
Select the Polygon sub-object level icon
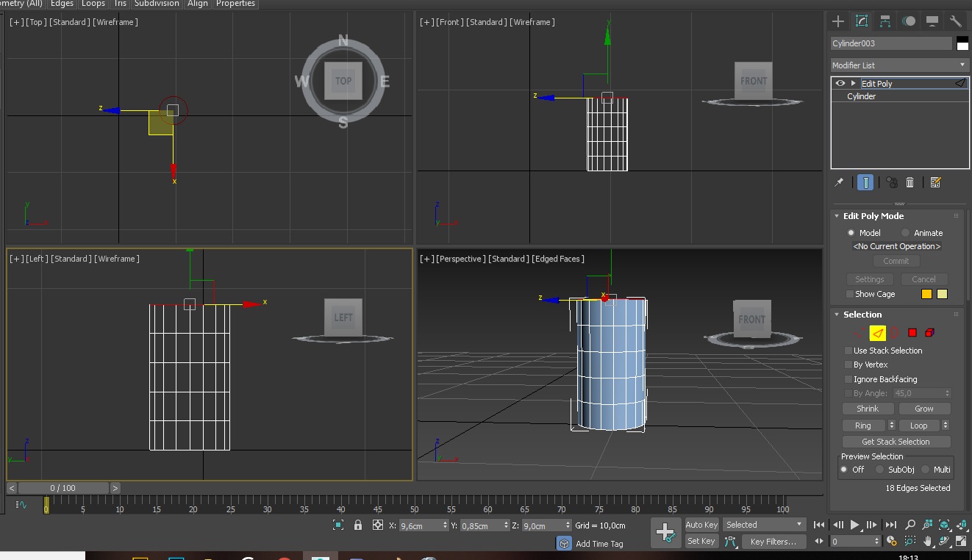[x=912, y=333]
